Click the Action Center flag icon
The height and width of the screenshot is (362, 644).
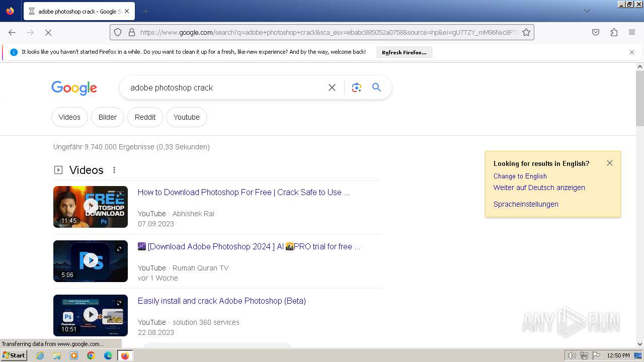[x=596, y=355]
